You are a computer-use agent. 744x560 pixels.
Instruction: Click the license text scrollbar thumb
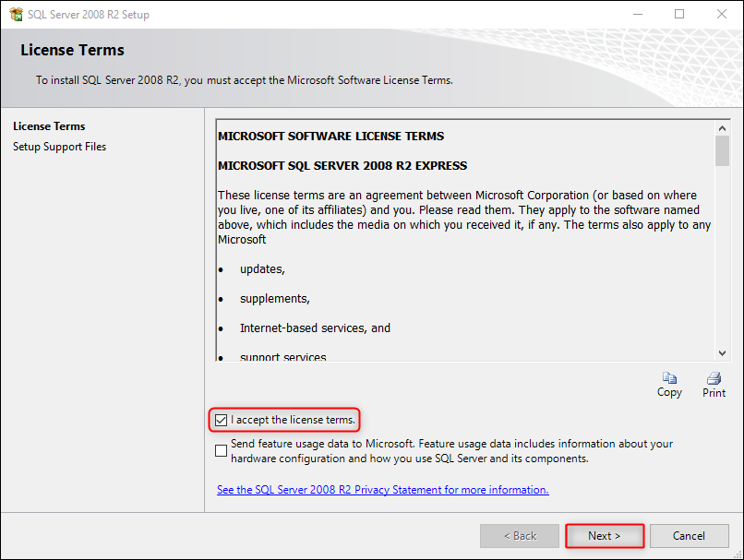(x=722, y=150)
